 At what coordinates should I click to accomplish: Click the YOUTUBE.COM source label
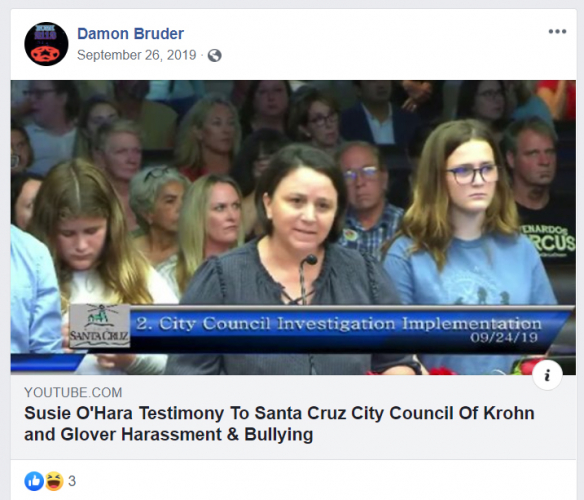[x=73, y=392]
